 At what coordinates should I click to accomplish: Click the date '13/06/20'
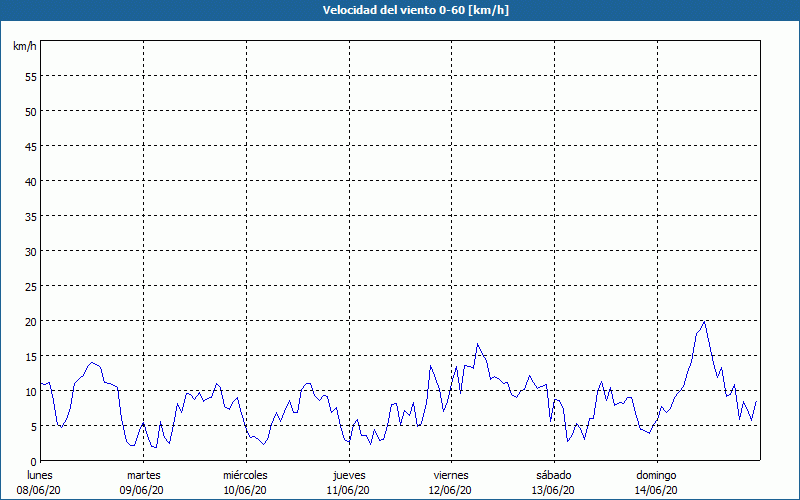(x=553, y=490)
